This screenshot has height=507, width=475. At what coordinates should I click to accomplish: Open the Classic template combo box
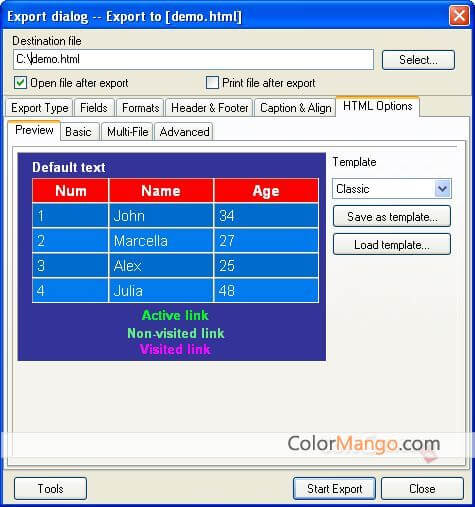pos(392,189)
